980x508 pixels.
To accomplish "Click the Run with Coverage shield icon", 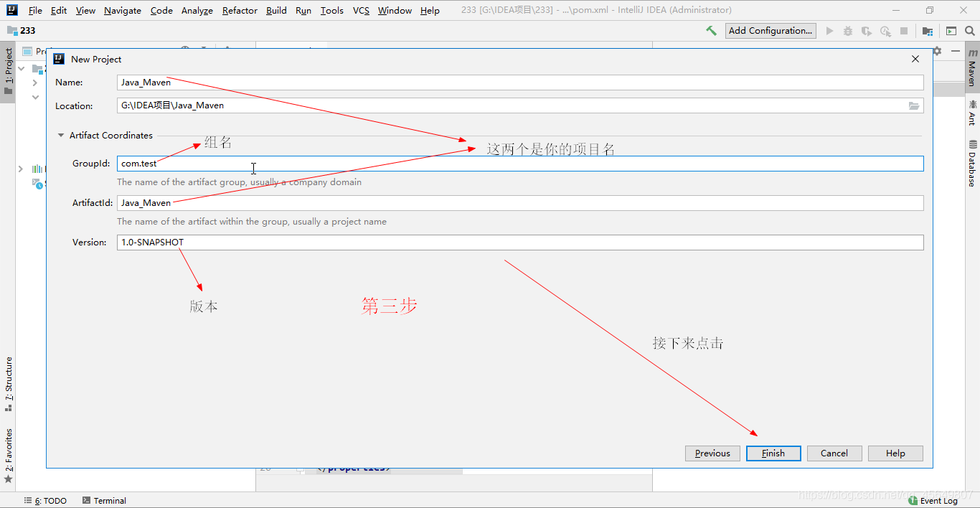I will 867,31.
